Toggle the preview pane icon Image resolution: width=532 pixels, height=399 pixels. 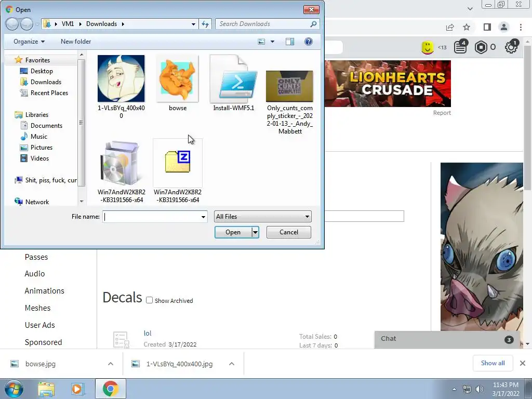[290, 42]
